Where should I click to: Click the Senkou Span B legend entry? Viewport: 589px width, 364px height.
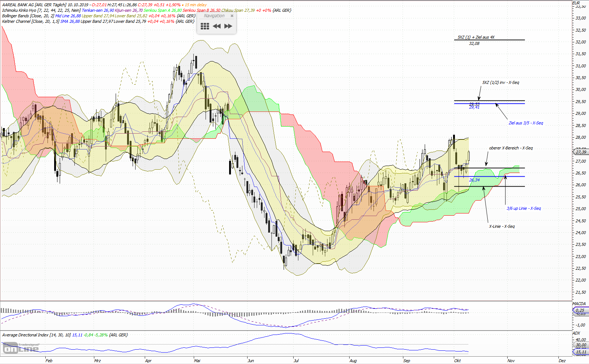pos(201,10)
